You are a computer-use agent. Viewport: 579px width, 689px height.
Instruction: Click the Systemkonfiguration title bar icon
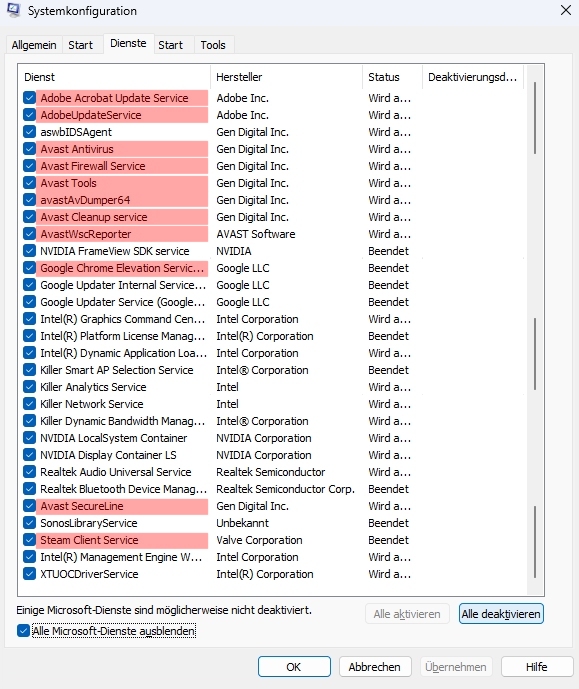[x=13, y=10]
